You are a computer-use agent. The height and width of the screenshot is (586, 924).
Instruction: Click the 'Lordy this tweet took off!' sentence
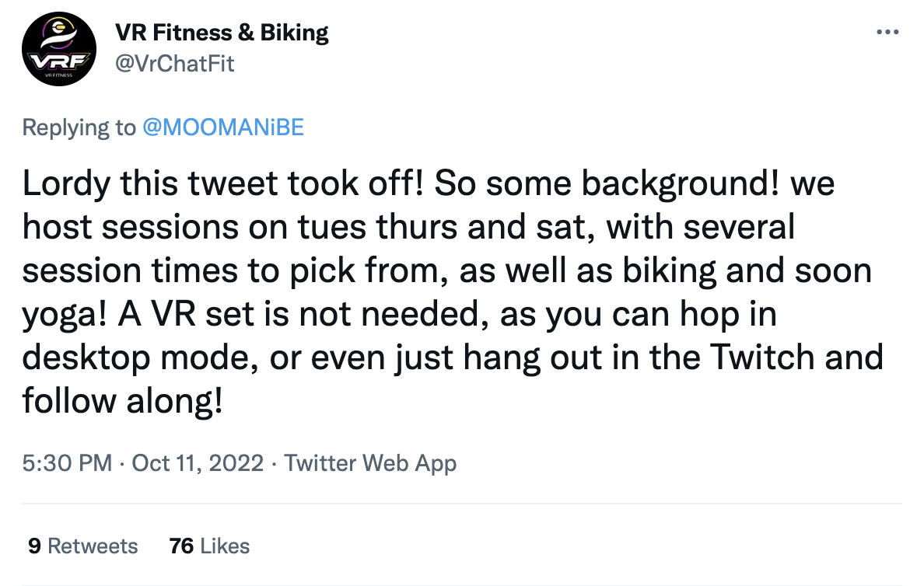tap(222, 183)
